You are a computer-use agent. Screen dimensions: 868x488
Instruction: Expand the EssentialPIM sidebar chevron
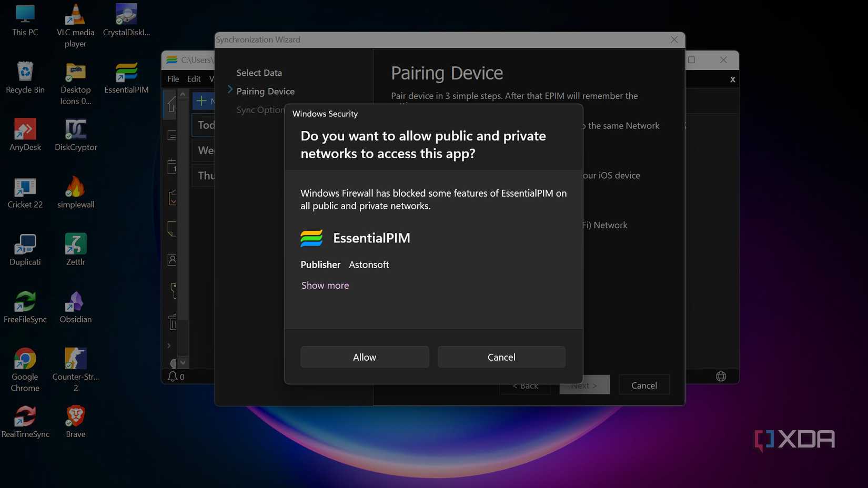tap(169, 345)
